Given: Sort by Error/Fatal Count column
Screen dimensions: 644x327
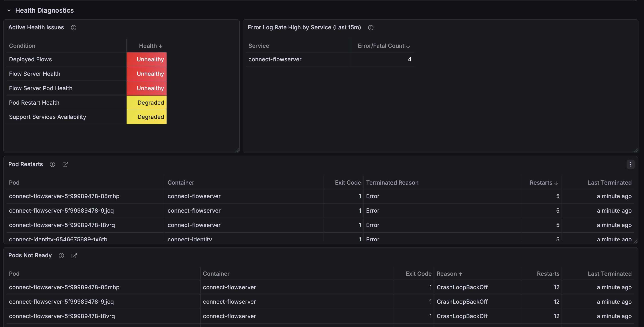Looking at the screenshot, I should tap(384, 46).
